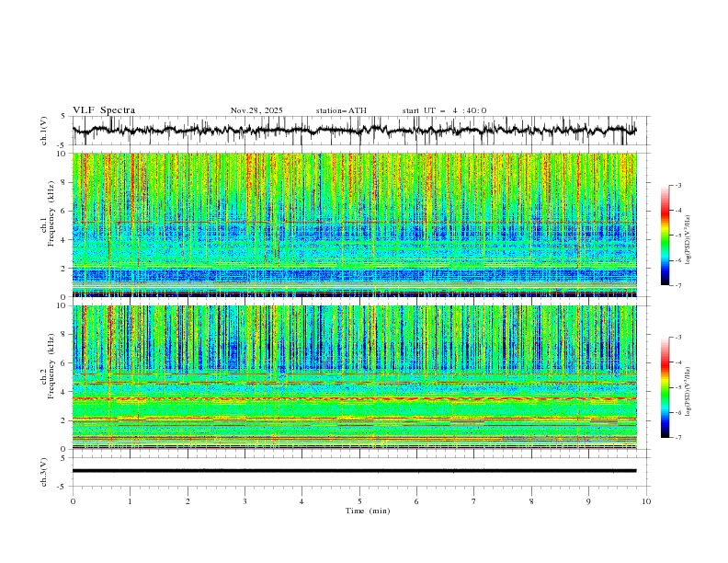Click the '-3' label on ch.1 colorbar
The width and height of the screenshot is (728, 563).
click(677, 185)
